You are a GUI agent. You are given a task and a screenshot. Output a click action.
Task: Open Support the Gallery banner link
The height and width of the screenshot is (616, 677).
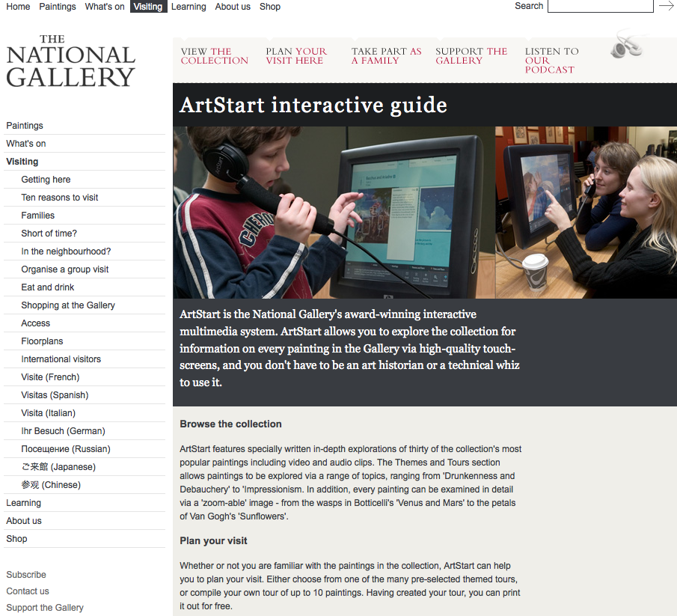[471, 56]
